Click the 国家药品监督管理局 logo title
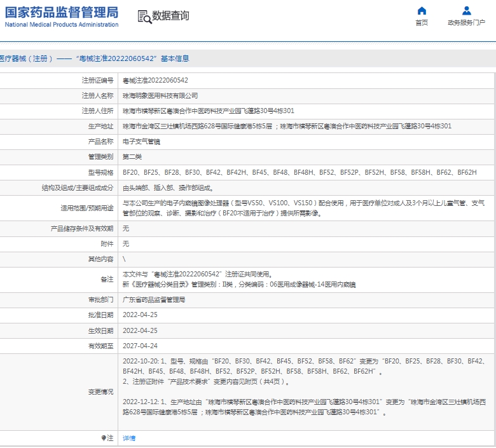Screen dimensions: 496x448 (x=62, y=12)
